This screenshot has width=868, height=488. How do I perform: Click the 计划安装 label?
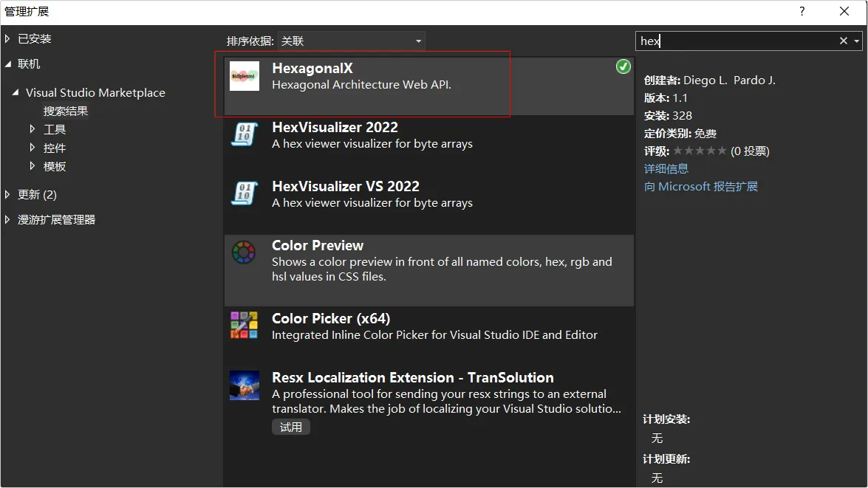(x=666, y=419)
